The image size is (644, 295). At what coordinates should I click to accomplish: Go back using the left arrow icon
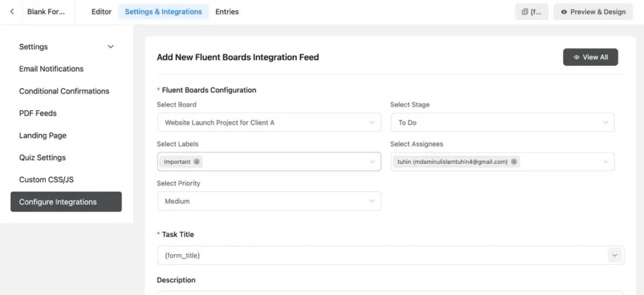[x=12, y=11]
